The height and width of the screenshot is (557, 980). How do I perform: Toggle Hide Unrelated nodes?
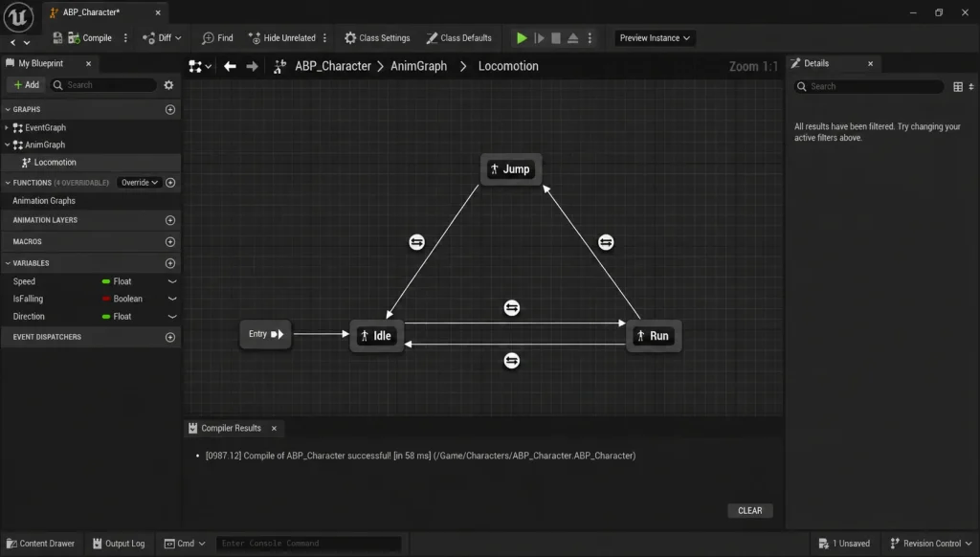pyautogui.click(x=282, y=38)
